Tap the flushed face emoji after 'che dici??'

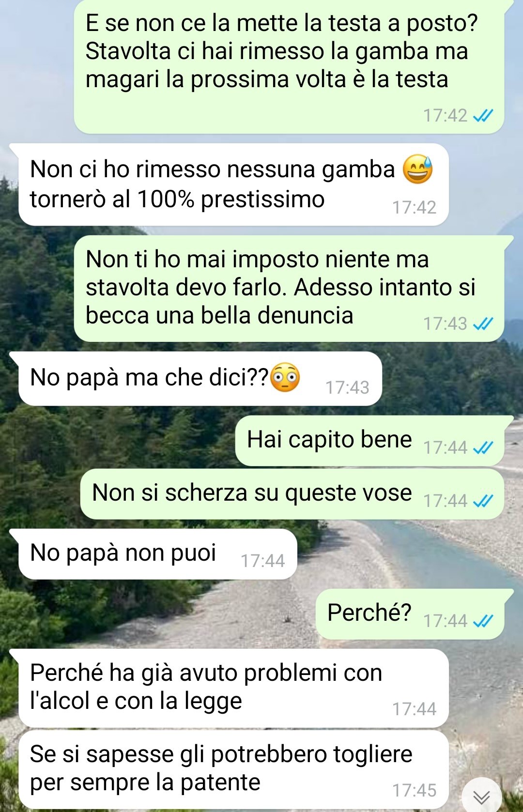coord(285,377)
